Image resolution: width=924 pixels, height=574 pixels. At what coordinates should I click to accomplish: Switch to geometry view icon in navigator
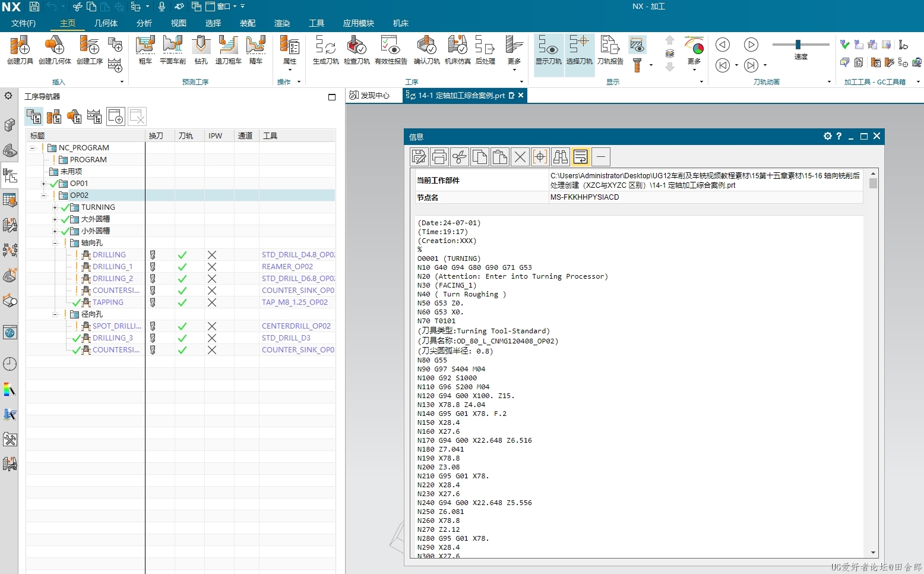(x=74, y=116)
